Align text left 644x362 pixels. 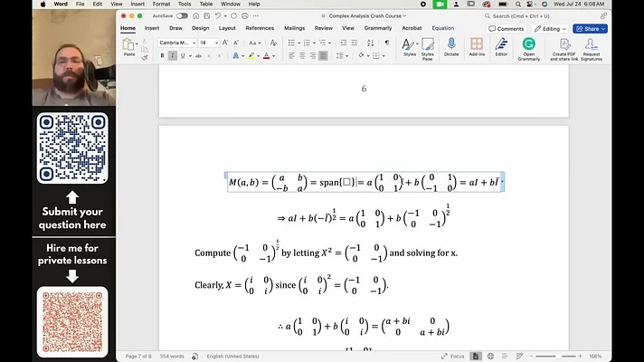click(x=291, y=55)
